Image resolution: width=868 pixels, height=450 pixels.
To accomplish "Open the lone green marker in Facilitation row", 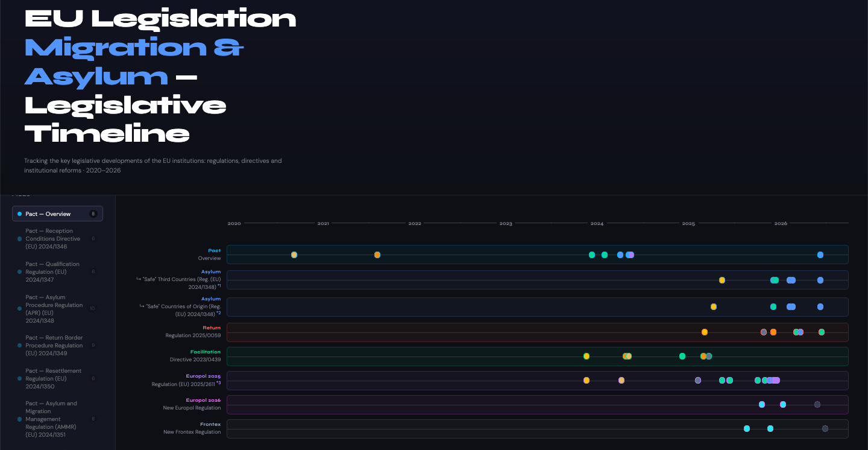I will pyautogui.click(x=682, y=356).
